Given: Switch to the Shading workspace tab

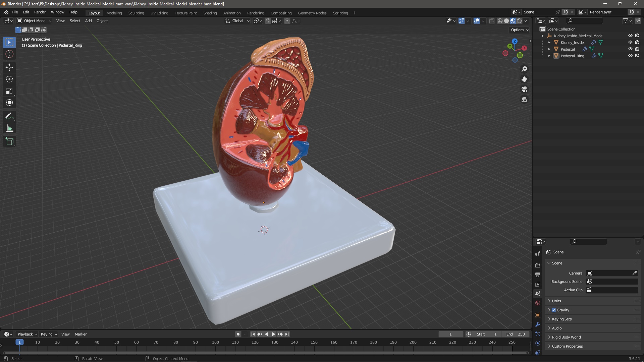Looking at the screenshot, I should [210, 13].
